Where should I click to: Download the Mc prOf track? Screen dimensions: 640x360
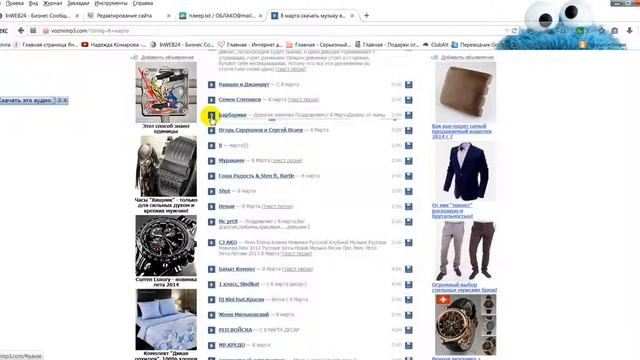(x=409, y=222)
